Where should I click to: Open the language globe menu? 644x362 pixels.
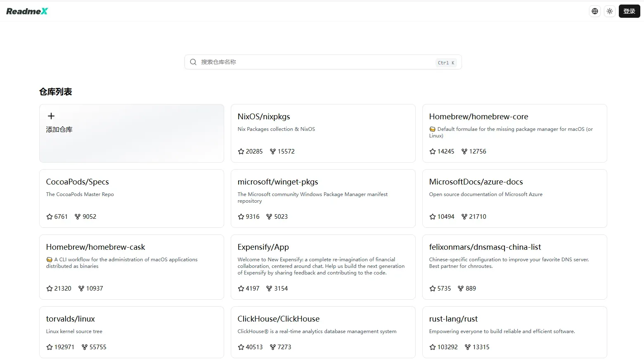(594, 11)
